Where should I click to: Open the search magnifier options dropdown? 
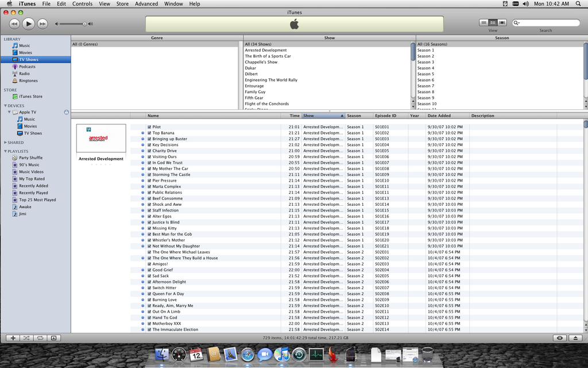pos(517,23)
